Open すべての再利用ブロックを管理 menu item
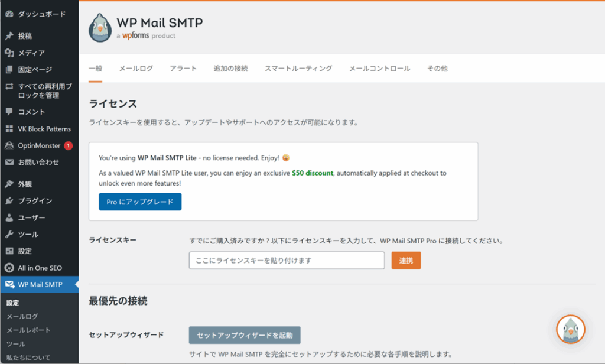 [45, 91]
